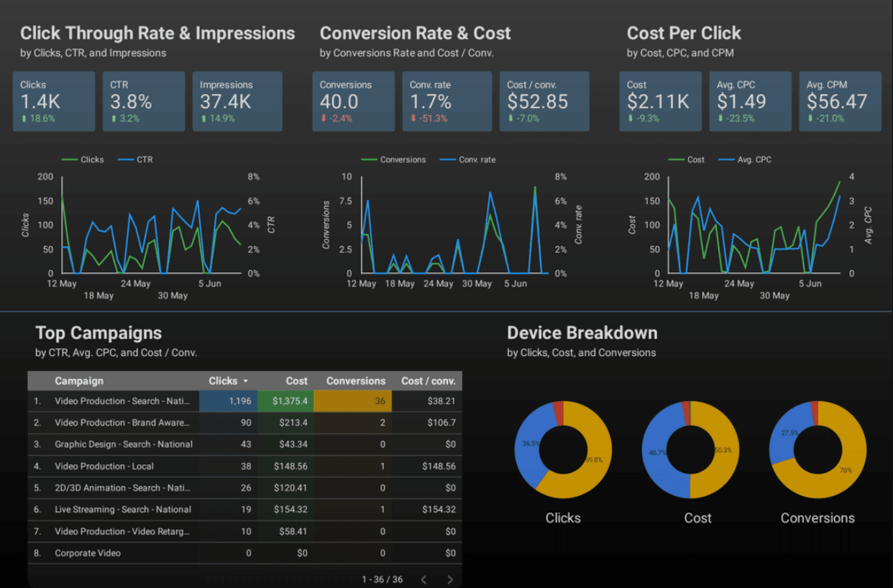
Task: Select Live Streaming - Search - National row
Action: point(245,510)
